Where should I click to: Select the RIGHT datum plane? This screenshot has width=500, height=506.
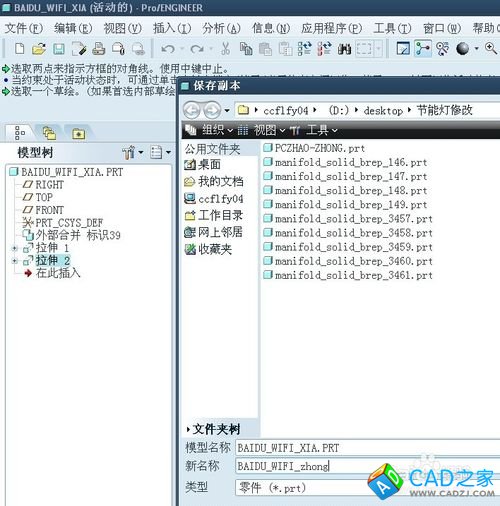[43, 184]
